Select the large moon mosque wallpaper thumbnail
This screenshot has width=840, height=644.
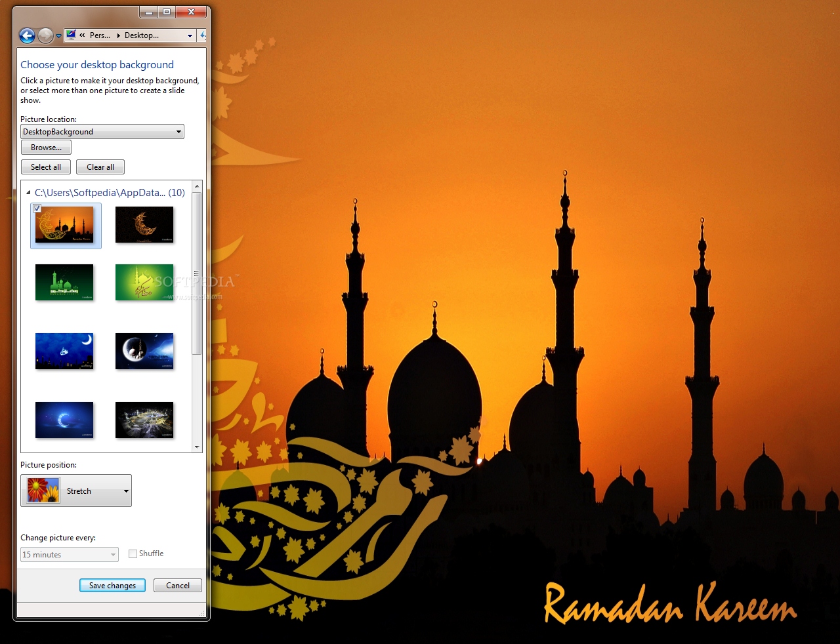point(144,352)
